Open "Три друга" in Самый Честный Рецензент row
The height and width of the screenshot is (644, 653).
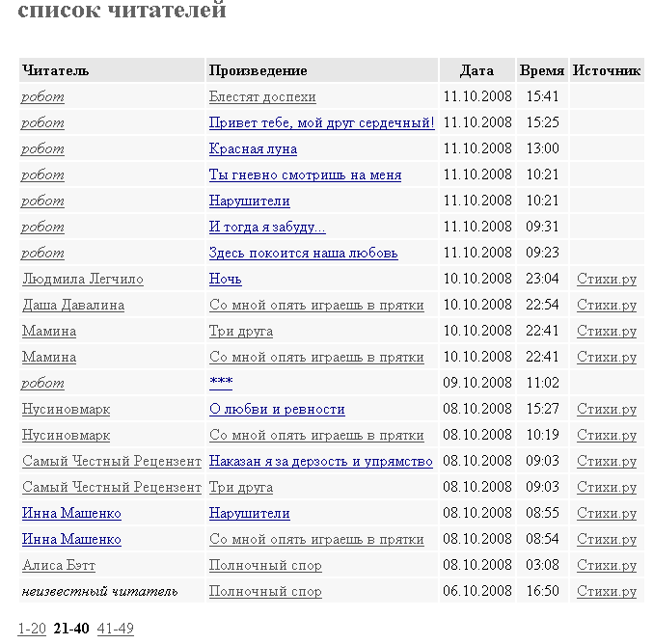[x=241, y=487]
